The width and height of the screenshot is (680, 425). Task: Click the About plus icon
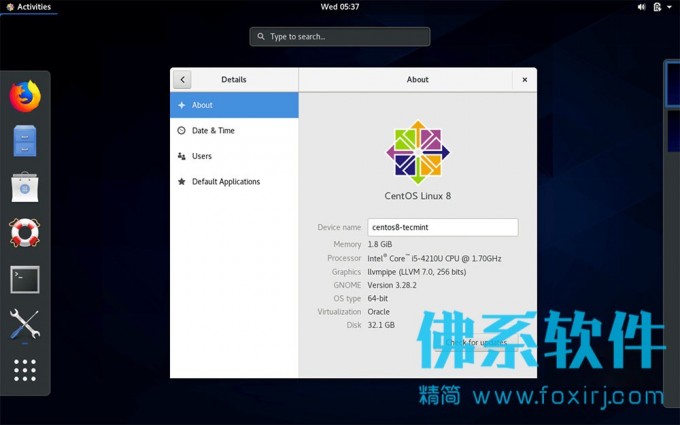(181, 105)
